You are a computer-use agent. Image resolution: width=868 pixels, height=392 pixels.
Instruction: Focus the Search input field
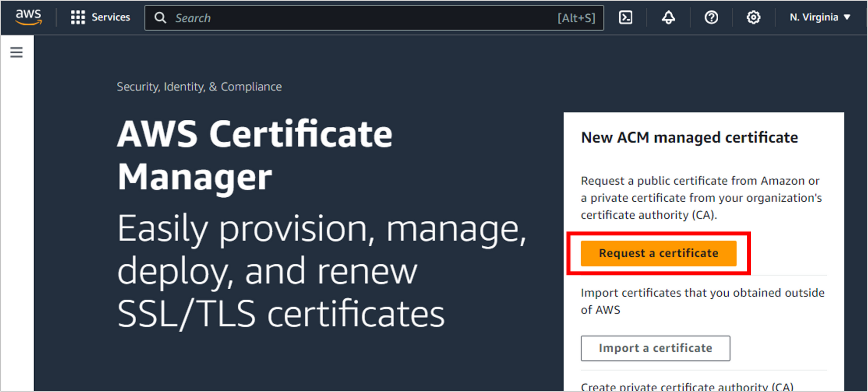pyautogui.click(x=374, y=18)
